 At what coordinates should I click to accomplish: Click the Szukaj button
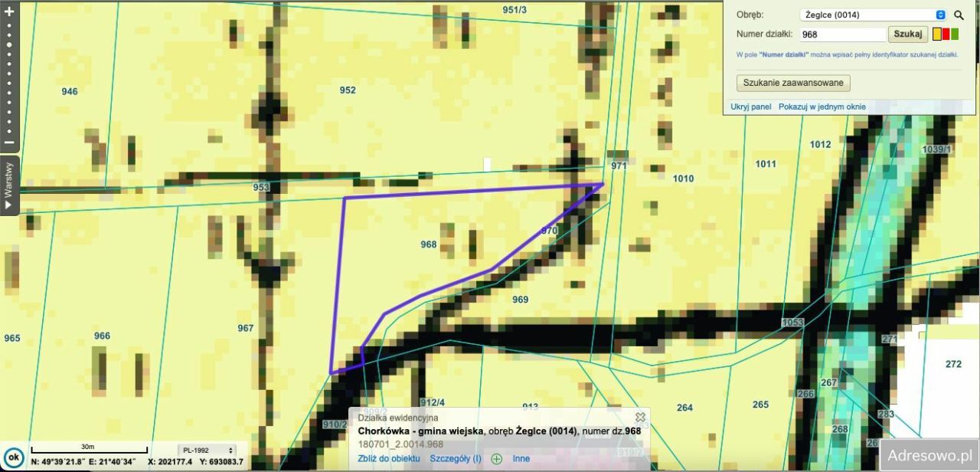[908, 34]
